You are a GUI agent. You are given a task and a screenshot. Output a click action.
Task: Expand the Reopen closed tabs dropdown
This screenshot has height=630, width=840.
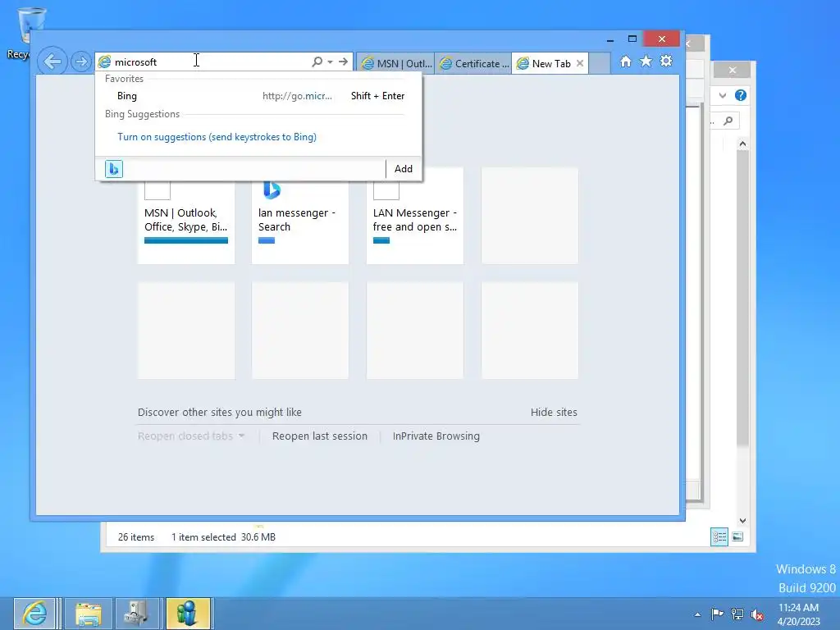(191, 436)
